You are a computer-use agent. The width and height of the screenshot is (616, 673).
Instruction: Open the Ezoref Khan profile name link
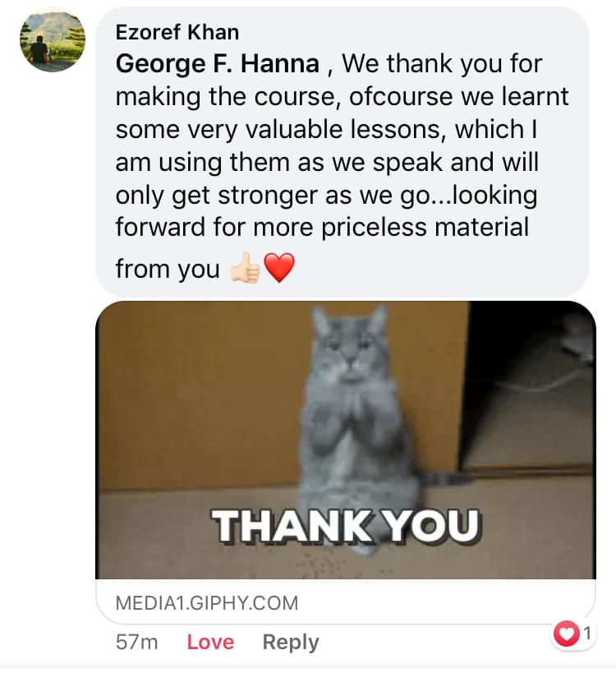(177, 32)
